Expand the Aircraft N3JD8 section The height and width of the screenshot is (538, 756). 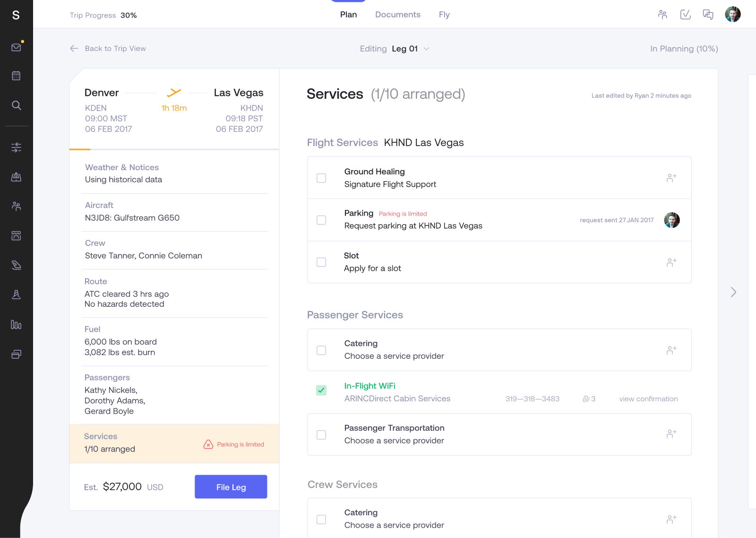coord(174,212)
